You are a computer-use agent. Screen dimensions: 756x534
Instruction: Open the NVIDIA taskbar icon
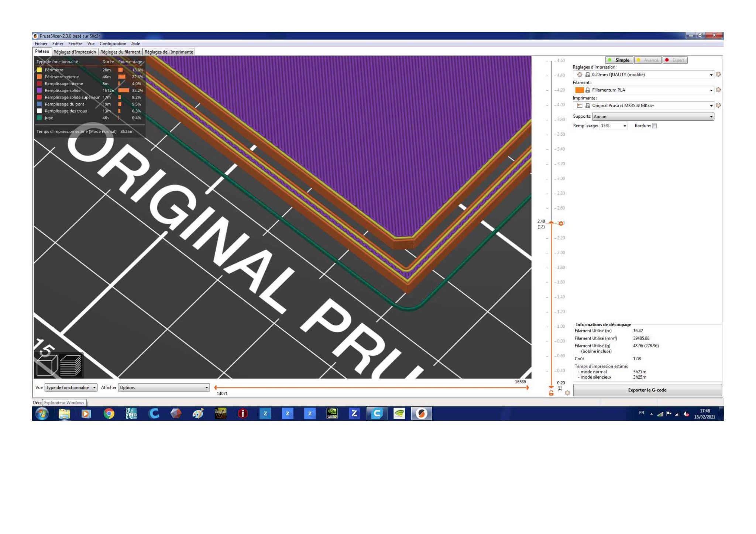(332, 414)
